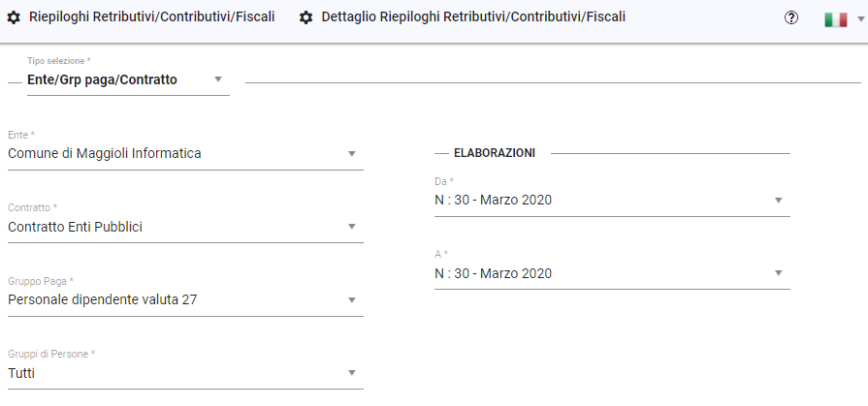868x406 pixels.
Task: Open the help question mark icon
Action: click(791, 18)
